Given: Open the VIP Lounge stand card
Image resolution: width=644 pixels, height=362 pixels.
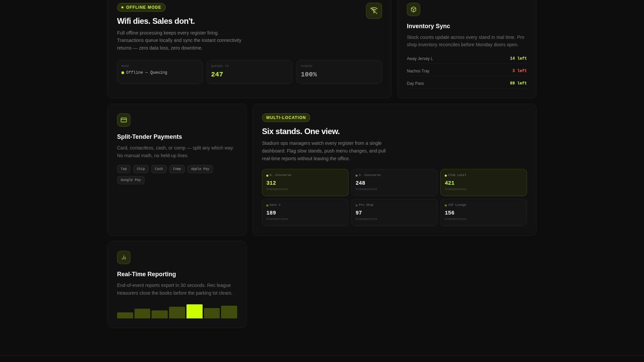Looking at the screenshot, I should [484, 213].
